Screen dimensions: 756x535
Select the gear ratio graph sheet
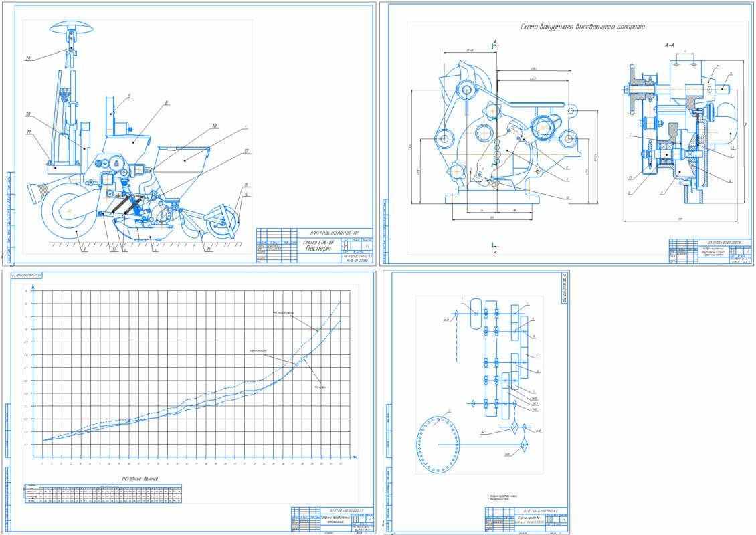point(189,402)
